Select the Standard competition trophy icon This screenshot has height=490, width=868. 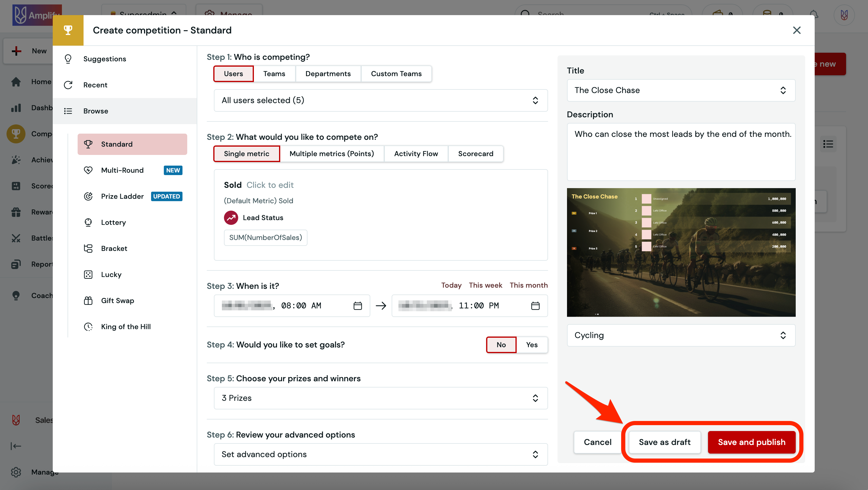(x=88, y=144)
